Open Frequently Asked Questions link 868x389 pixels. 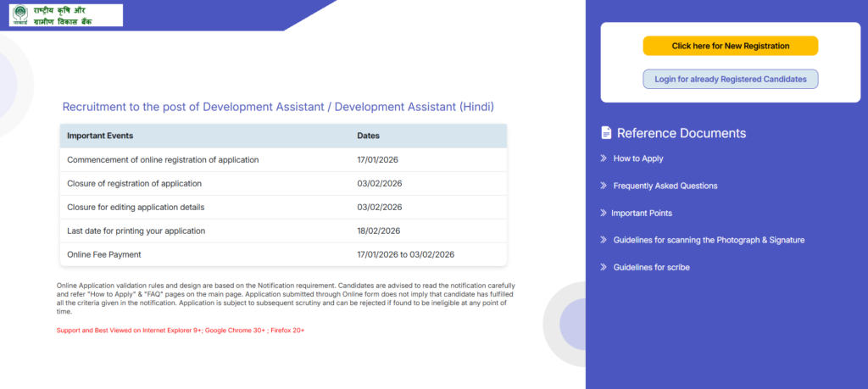point(665,186)
